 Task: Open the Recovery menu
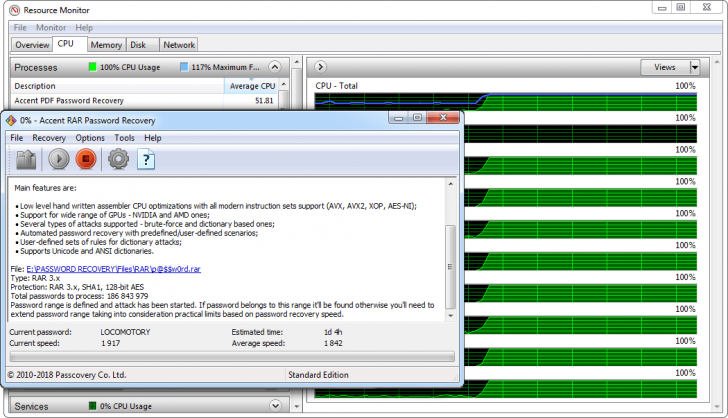[49, 138]
